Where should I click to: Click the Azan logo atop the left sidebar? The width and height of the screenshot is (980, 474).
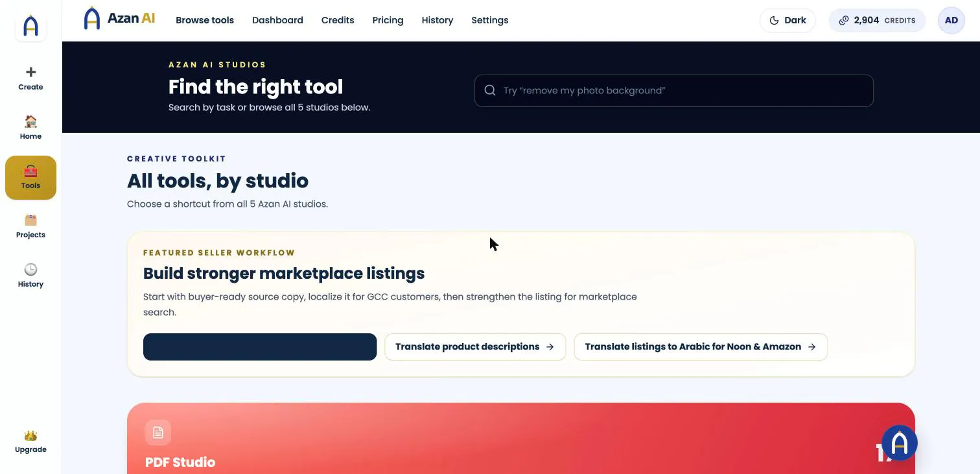tap(30, 26)
